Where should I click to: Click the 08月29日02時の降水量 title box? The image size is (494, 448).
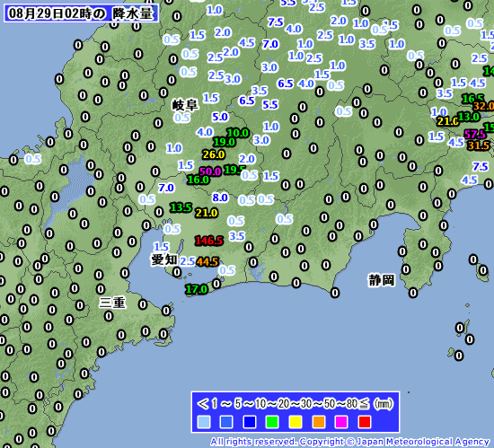(81, 13)
